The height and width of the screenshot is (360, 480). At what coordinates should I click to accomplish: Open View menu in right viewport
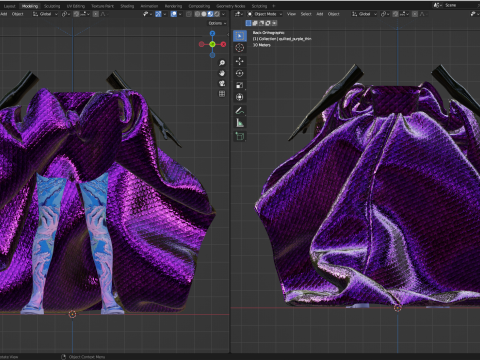[291, 14]
